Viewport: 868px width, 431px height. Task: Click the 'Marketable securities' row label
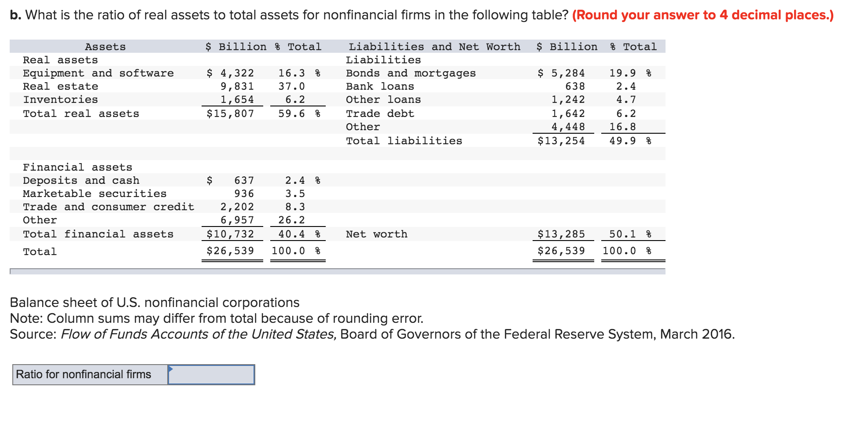pos(95,194)
